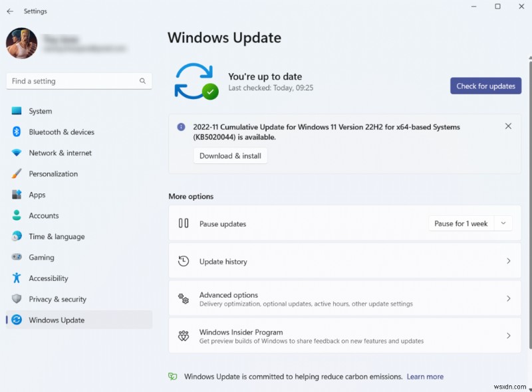Click the Windows Insider Program beaker icon
The height and width of the screenshot is (392, 532).
pos(184,336)
